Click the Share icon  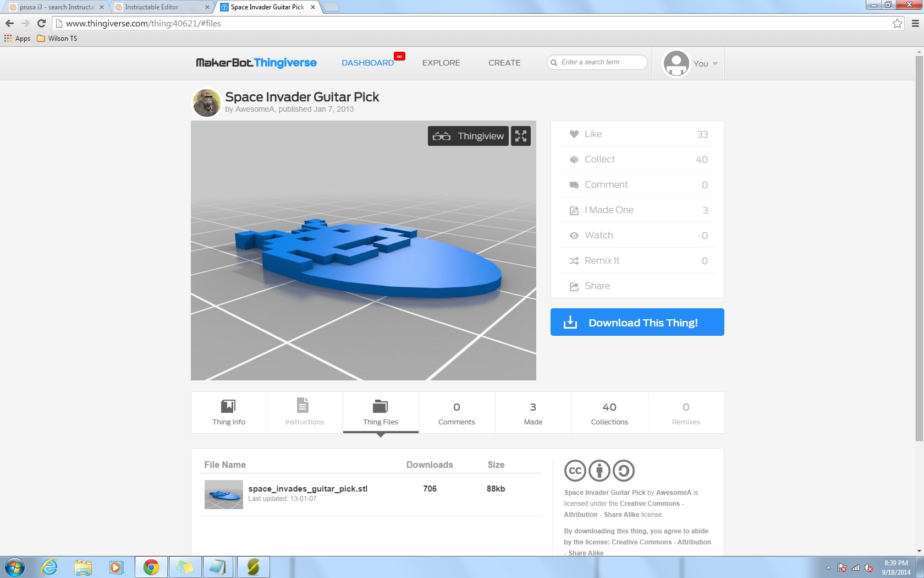point(574,286)
